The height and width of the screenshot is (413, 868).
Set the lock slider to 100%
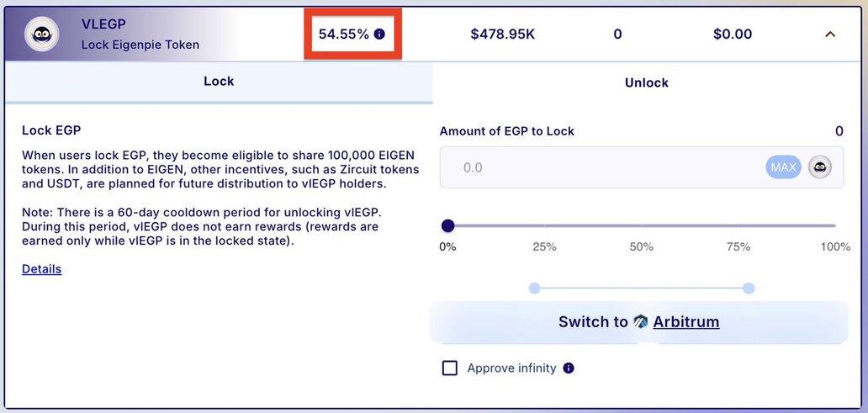pyautogui.click(x=834, y=225)
